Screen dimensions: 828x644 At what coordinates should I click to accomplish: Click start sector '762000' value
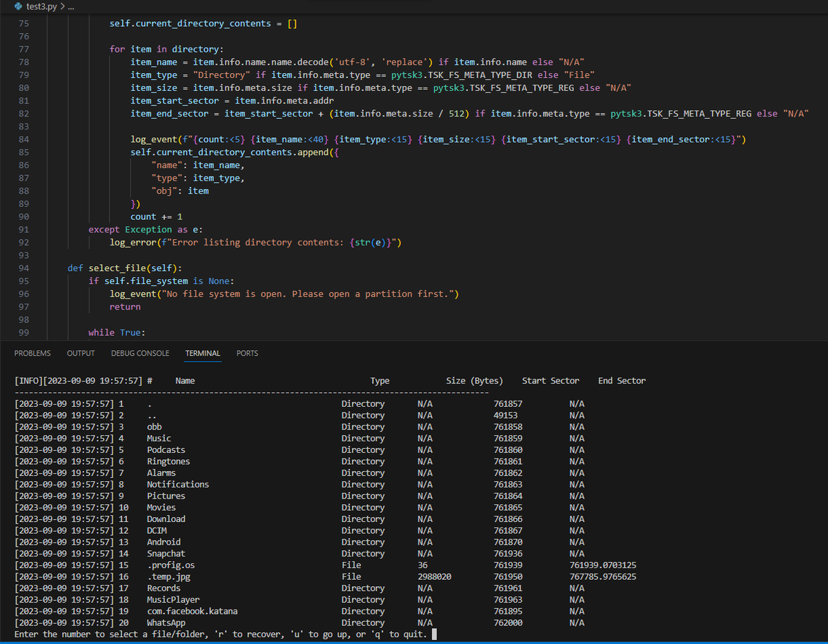[x=509, y=623]
